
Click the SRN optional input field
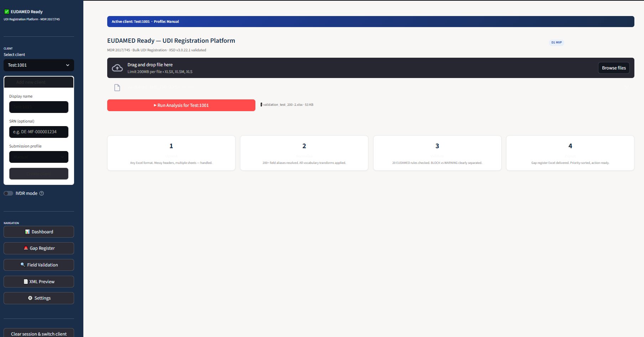point(38,132)
